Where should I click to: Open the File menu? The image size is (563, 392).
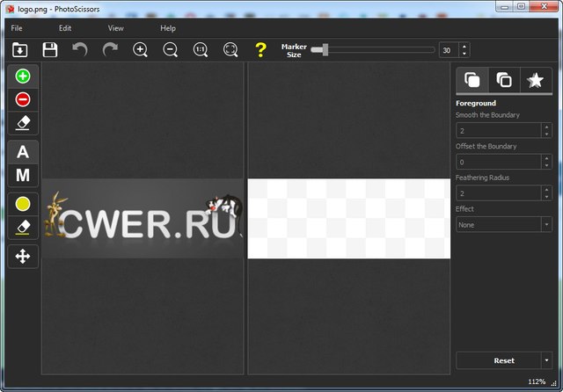(17, 28)
